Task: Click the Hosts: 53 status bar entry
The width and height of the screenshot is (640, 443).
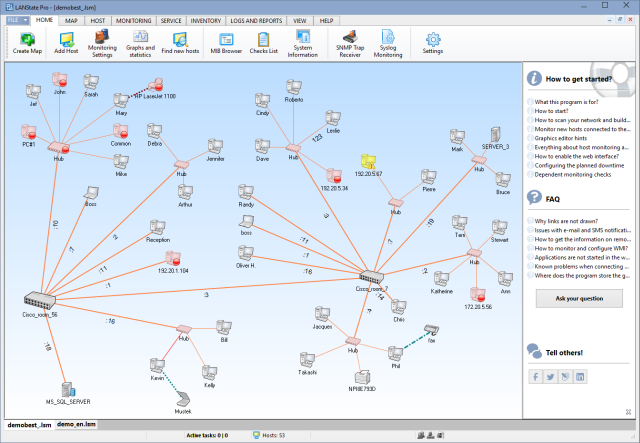Action: (269, 435)
